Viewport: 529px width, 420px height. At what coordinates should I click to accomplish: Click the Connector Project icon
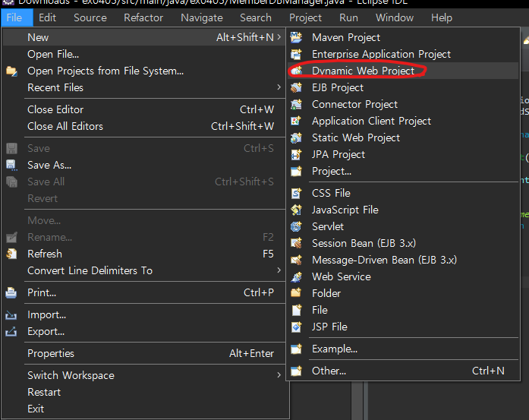click(296, 104)
